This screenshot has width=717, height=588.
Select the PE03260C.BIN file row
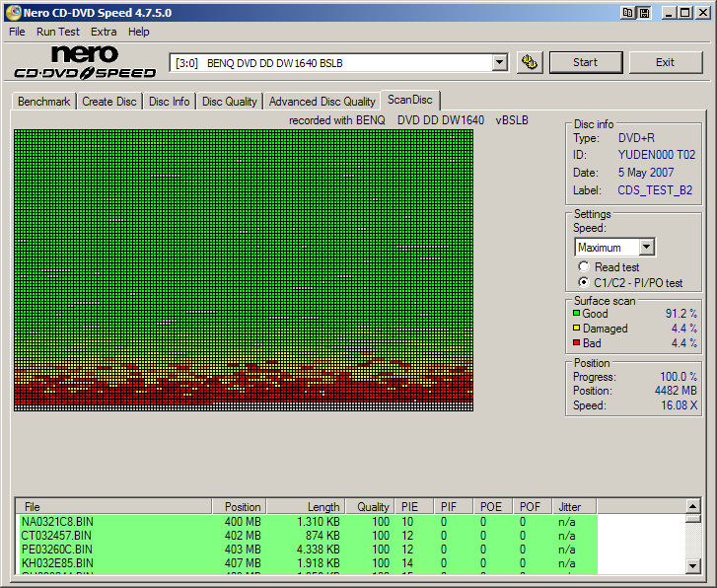coord(308,550)
